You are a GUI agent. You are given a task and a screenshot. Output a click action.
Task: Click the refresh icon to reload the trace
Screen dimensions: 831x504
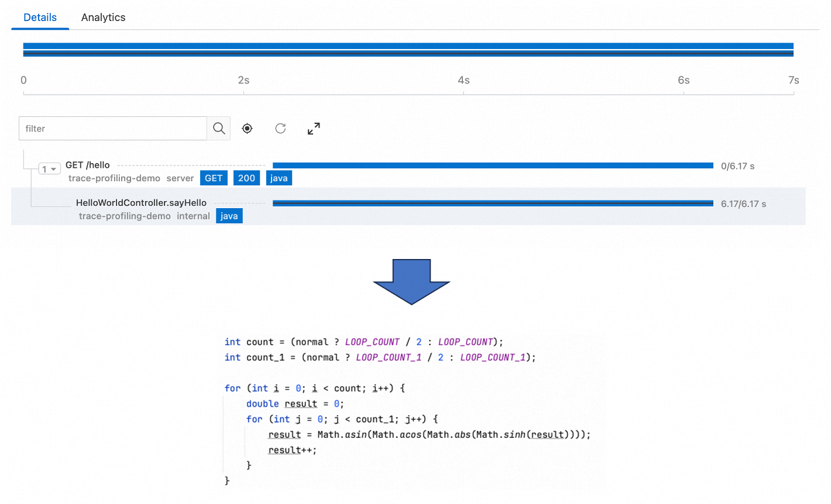pyautogui.click(x=280, y=128)
